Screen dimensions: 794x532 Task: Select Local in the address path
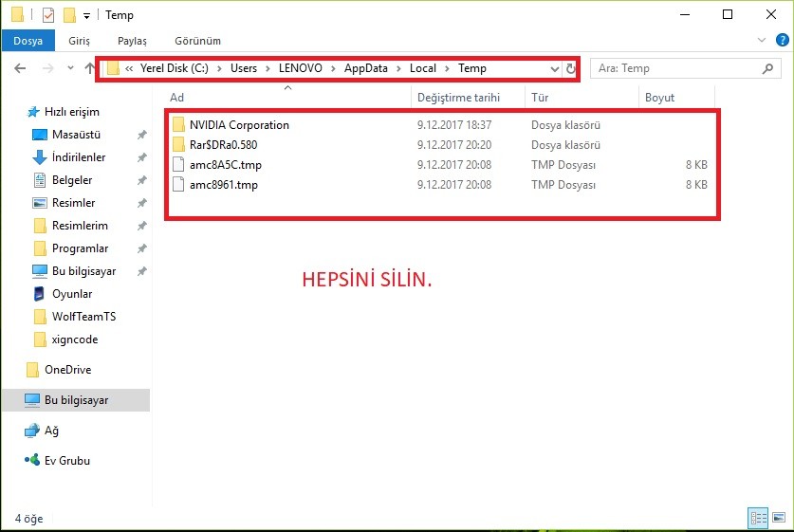pyautogui.click(x=423, y=68)
